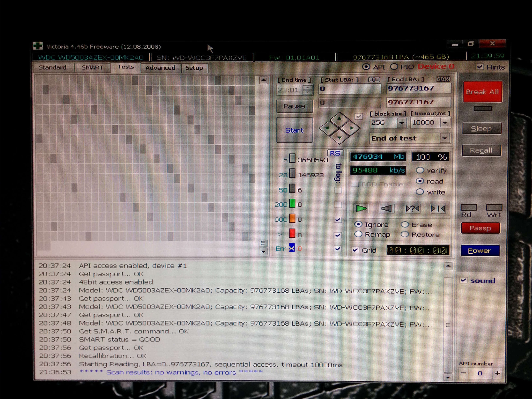The width and height of the screenshot is (532, 399).
Task: Toggle the Grid checkbox
Action: 355,250
